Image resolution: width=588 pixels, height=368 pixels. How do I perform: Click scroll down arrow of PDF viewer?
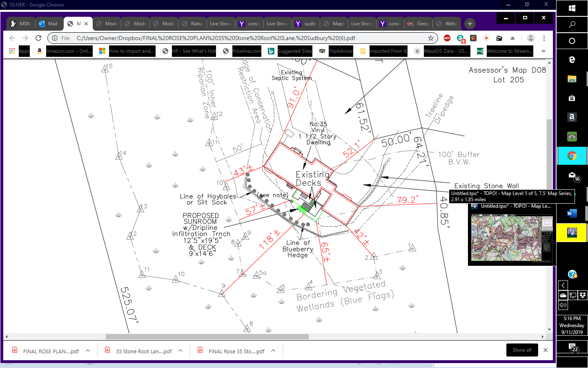[x=549, y=330]
